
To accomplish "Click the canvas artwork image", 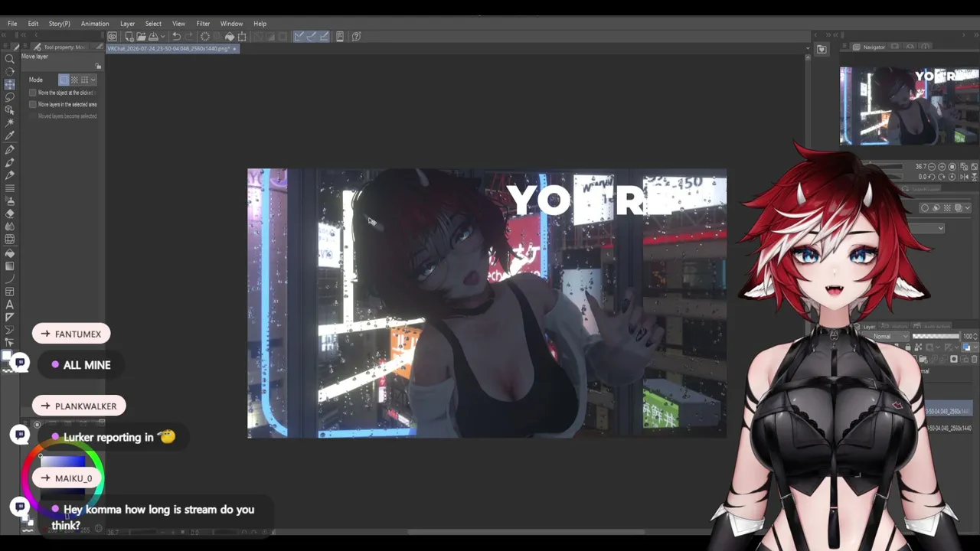I will click(487, 303).
